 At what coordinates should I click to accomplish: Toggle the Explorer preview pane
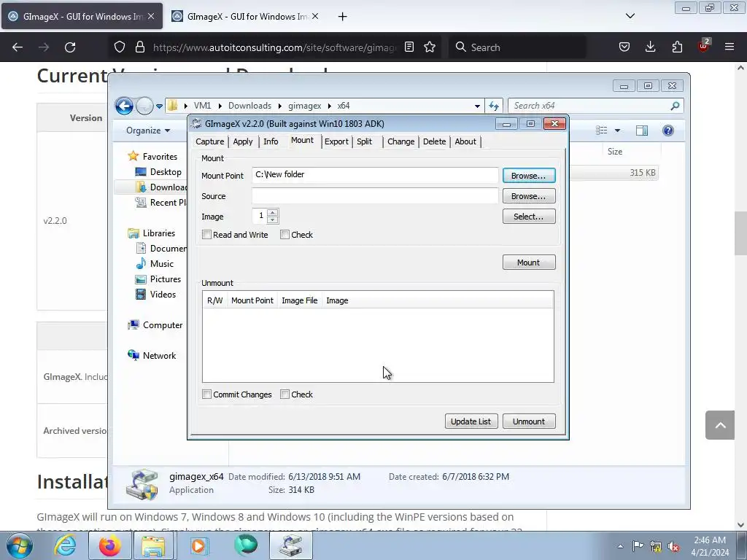(x=642, y=131)
